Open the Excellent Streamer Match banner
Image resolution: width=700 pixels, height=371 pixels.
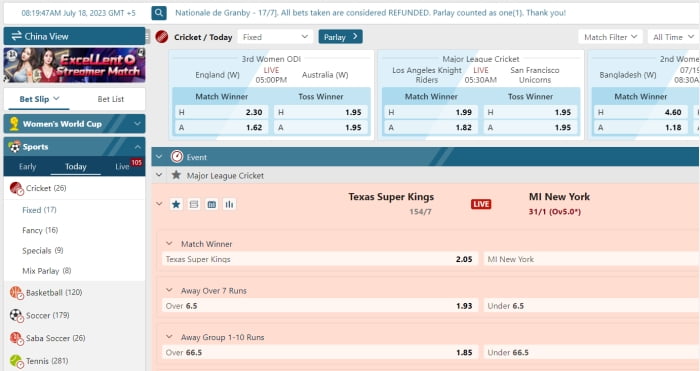pos(74,66)
